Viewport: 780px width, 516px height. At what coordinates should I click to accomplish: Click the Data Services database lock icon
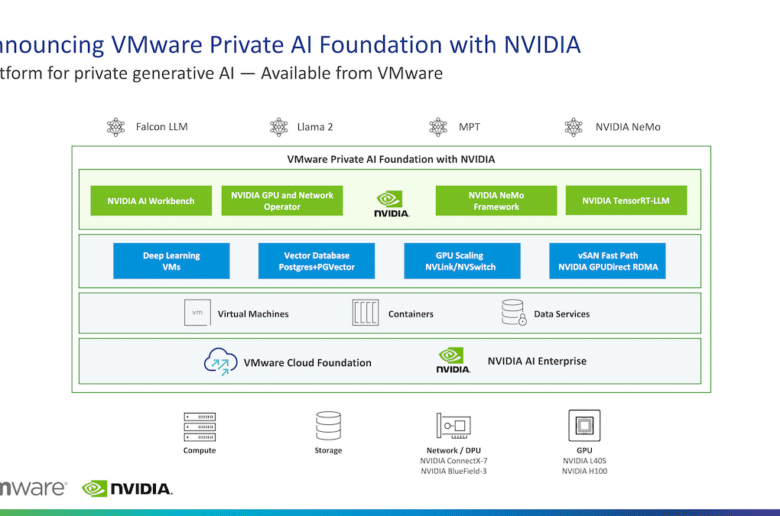(x=514, y=312)
